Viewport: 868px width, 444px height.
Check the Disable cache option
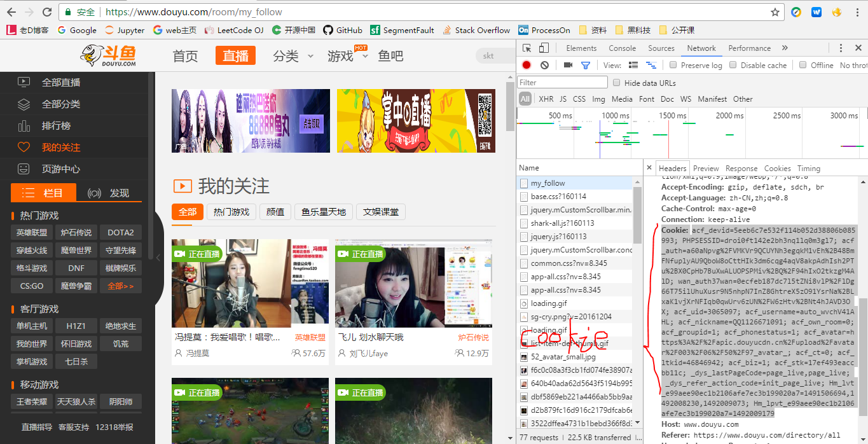coord(733,65)
